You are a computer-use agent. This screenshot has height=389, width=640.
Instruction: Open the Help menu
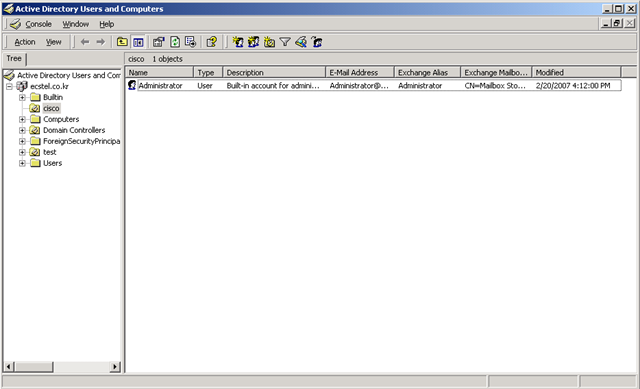tap(107, 24)
